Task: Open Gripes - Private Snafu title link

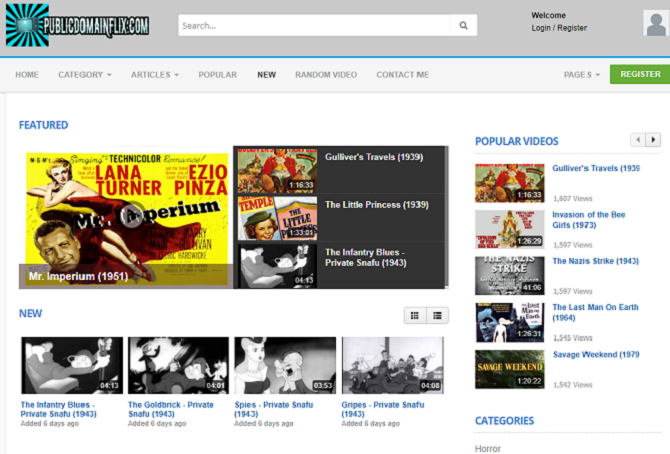Action: 382,409
